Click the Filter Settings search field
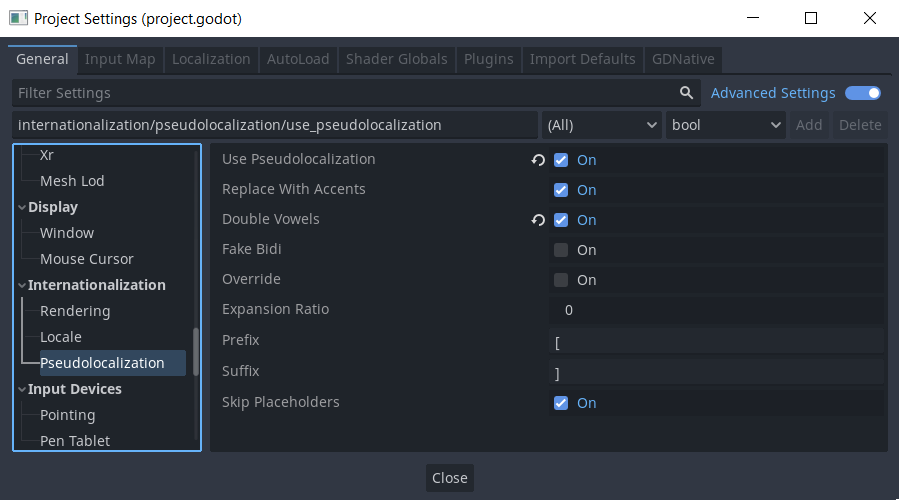The width and height of the screenshot is (899, 500). [x=356, y=93]
